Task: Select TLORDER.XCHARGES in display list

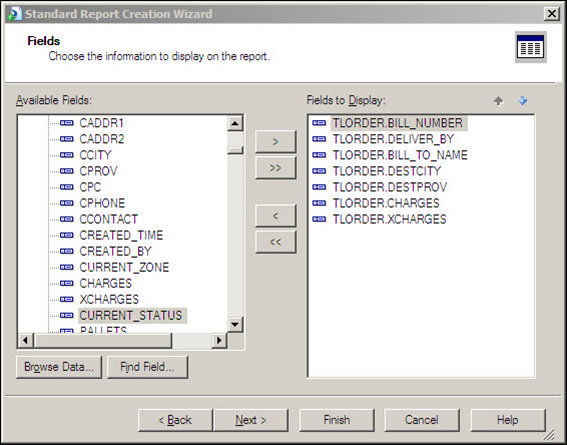Action: 389,219
